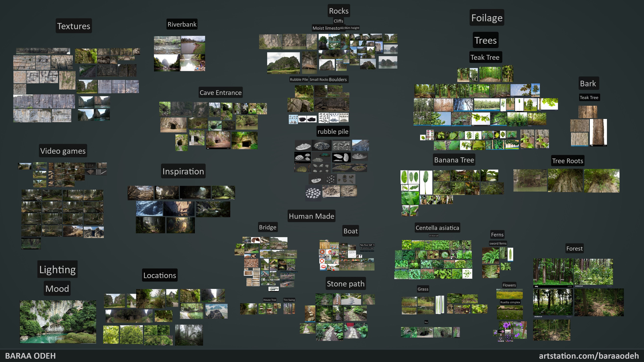644x362 pixels.
Task: Select the Trees heading under Foilage
Action: tap(486, 40)
